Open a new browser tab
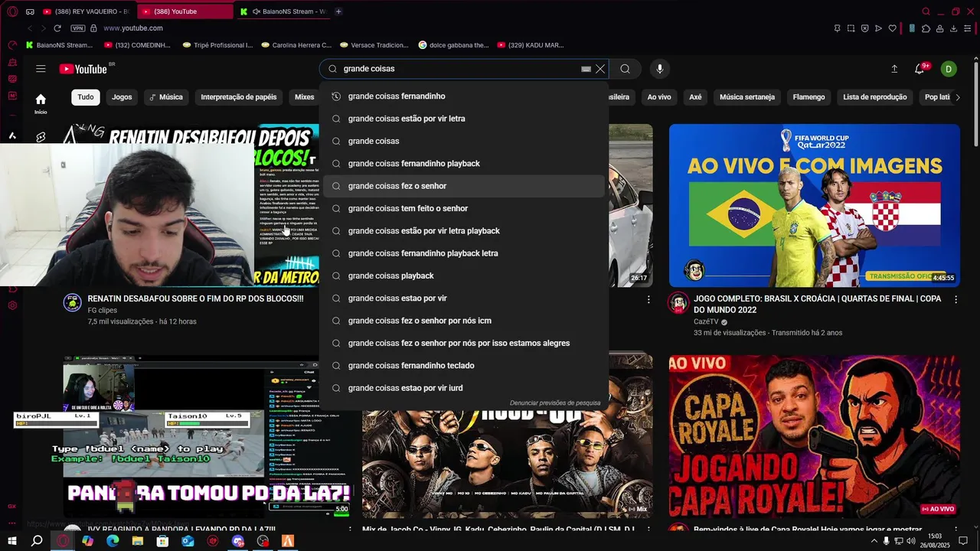The width and height of the screenshot is (980, 551). [338, 11]
